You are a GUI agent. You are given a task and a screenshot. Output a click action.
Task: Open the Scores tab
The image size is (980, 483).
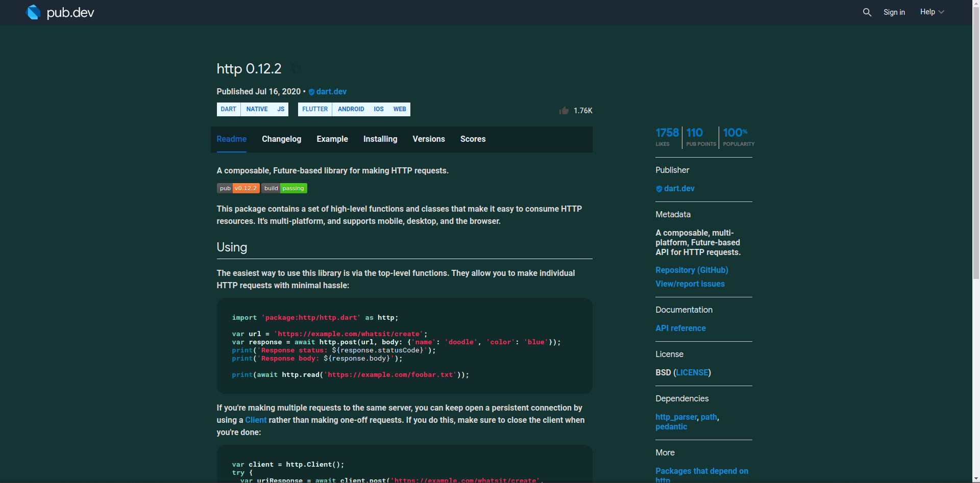(473, 139)
